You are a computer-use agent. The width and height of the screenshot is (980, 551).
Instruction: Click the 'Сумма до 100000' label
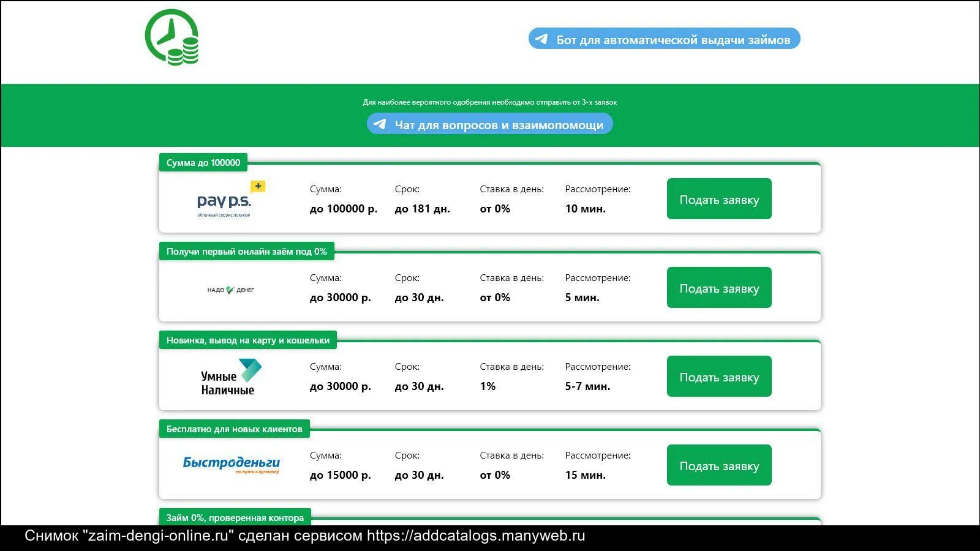(x=203, y=162)
